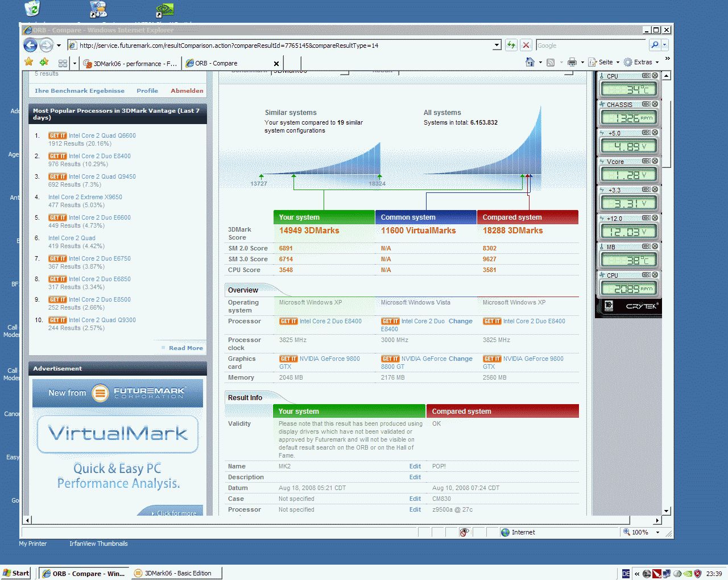Click the GET IT badge beside Intel Core 2 Quad Q6600

click(x=57, y=135)
